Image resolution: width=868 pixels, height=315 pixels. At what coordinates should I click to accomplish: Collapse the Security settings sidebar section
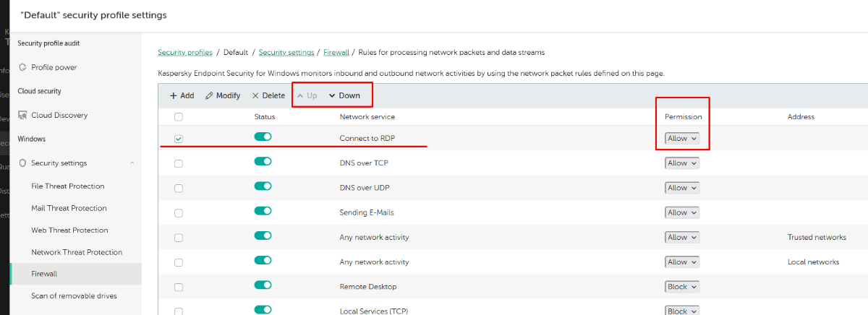pos(132,163)
